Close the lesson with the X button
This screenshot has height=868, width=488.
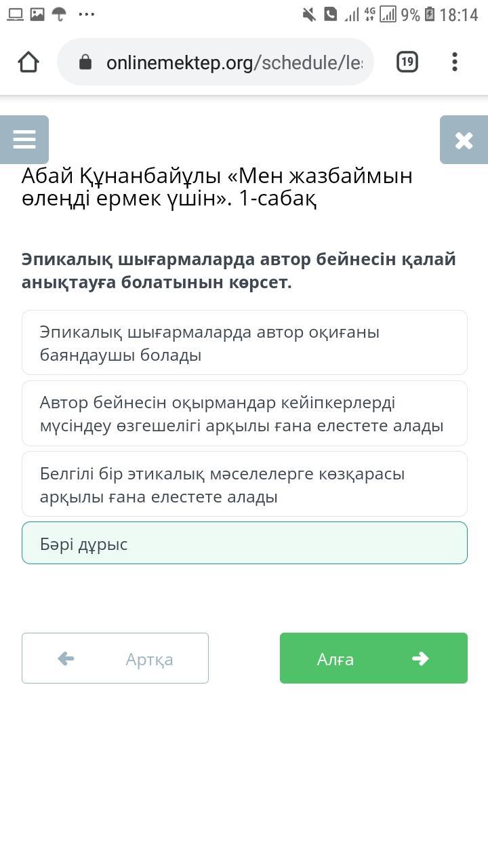tap(464, 140)
